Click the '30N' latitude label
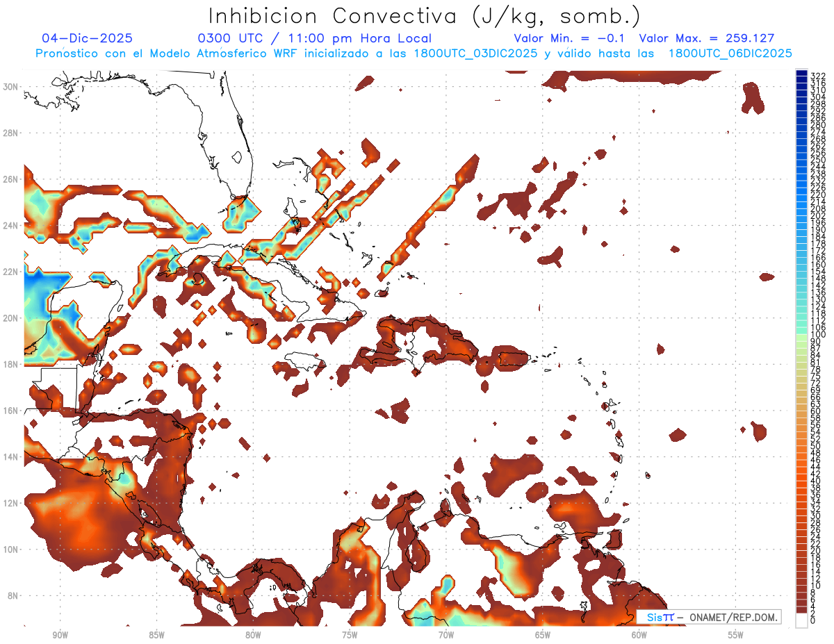 coord(10,87)
